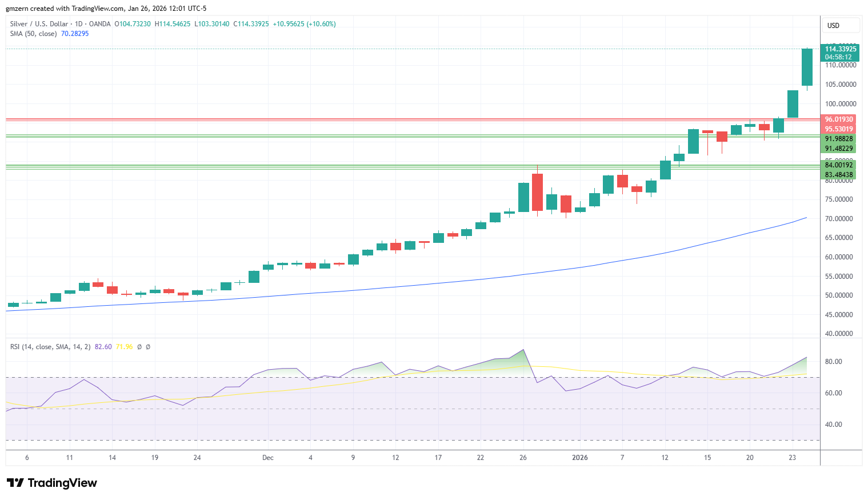This screenshot has height=500, width=868.
Task: Click the green level label 91.98828
Action: coord(839,139)
